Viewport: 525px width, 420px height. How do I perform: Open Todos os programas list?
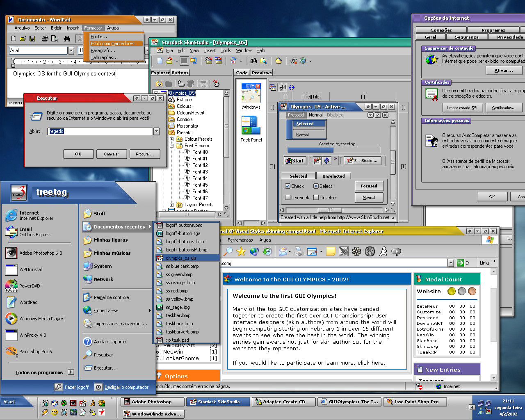pyautogui.click(x=44, y=372)
